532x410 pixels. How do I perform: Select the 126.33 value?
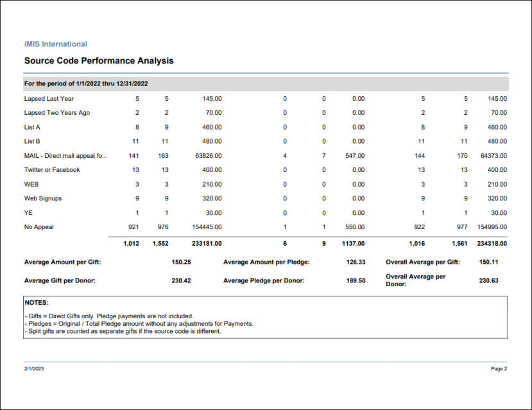point(356,262)
